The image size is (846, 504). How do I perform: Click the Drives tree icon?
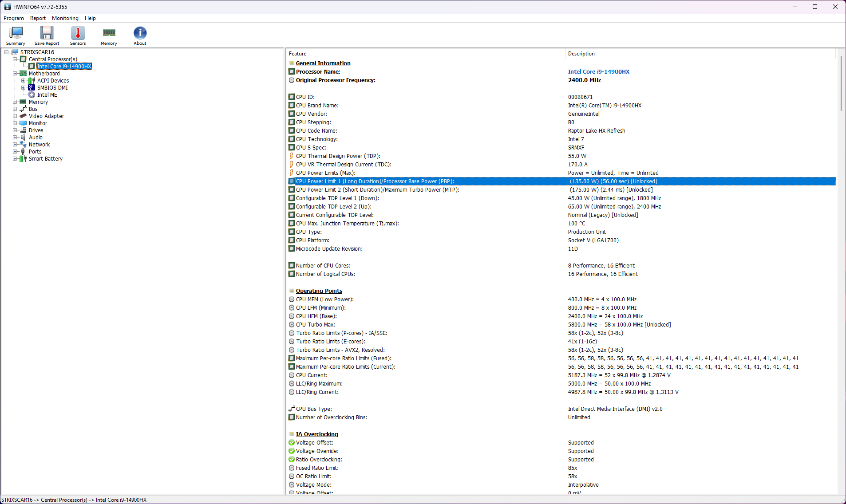pos(23,130)
